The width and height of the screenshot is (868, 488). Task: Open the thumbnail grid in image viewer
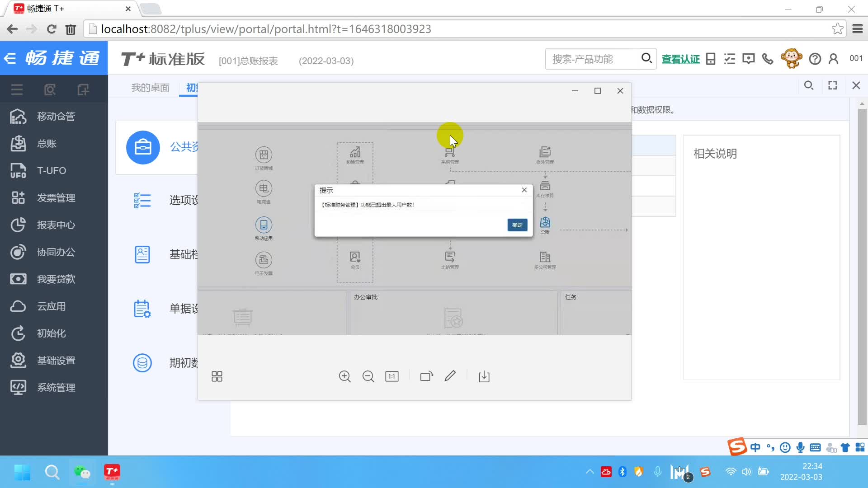(217, 376)
